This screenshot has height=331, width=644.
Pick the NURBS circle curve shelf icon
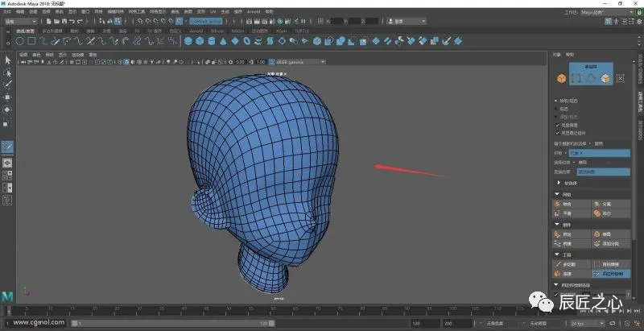tap(19, 40)
